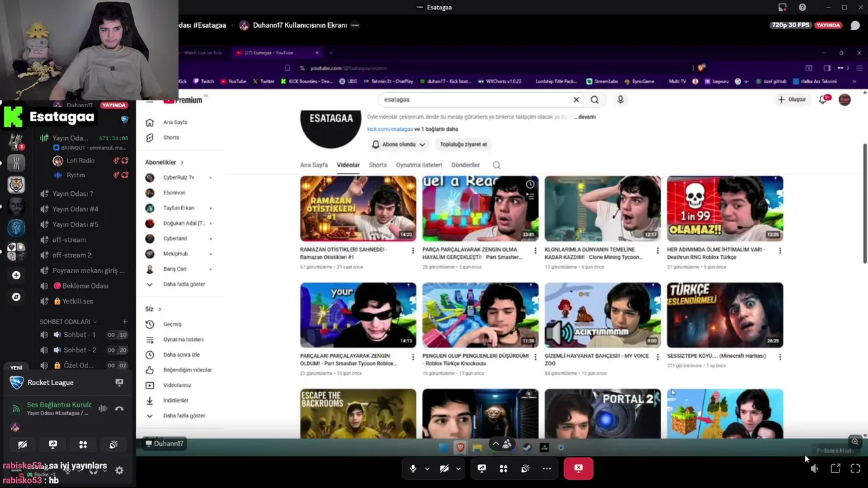The width and height of the screenshot is (868, 488).
Task: Expand the Abonelikler section arrow
Action: tap(182, 163)
